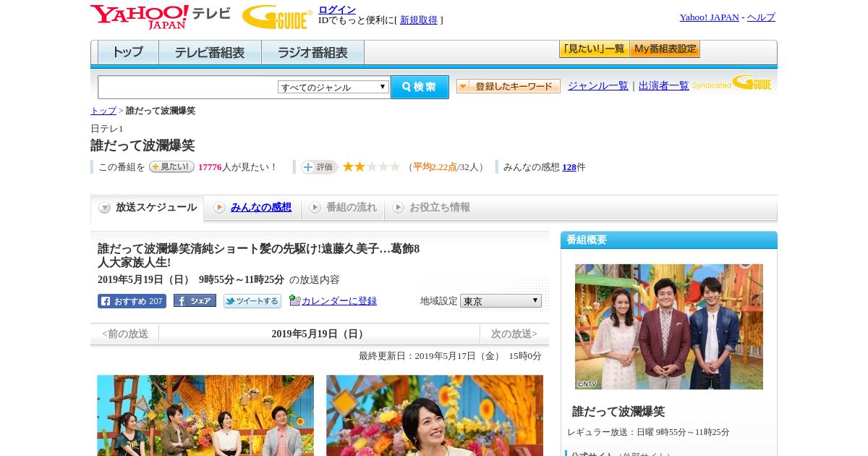
Task: Click the 見たい! plus button
Action: coord(171,166)
